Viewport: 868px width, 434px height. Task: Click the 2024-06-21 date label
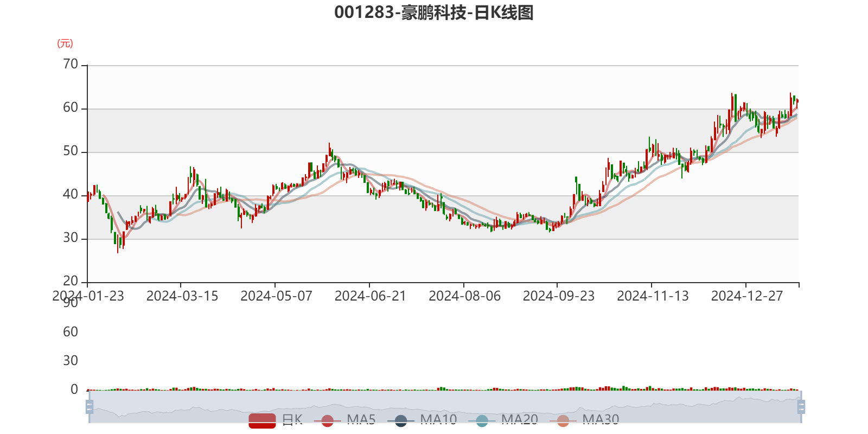pyautogui.click(x=371, y=296)
